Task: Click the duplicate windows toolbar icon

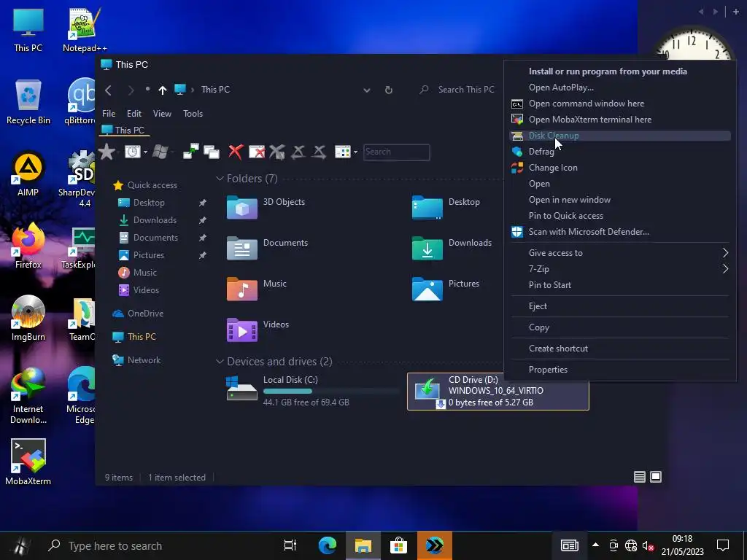Action: (x=211, y=152)
